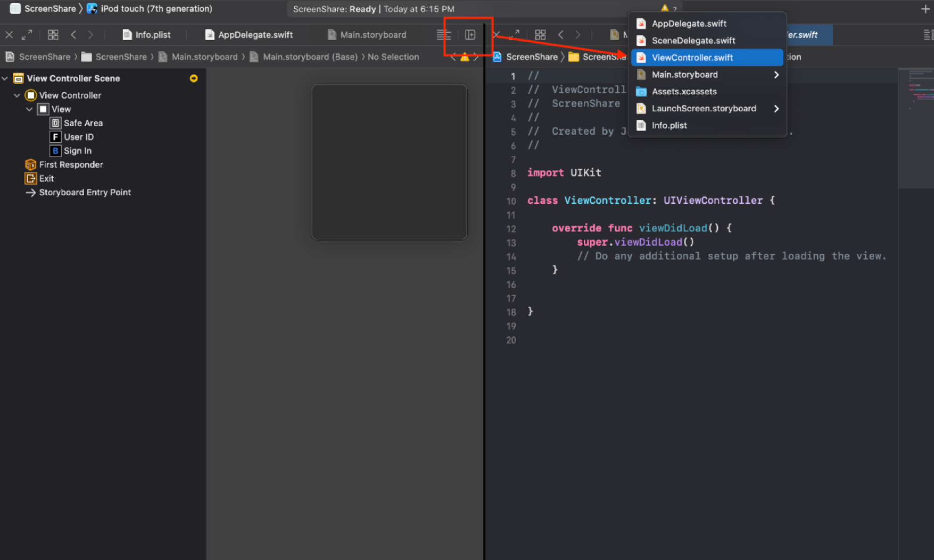Jump to previous issue arrow in jump bar

click(453, 57)
